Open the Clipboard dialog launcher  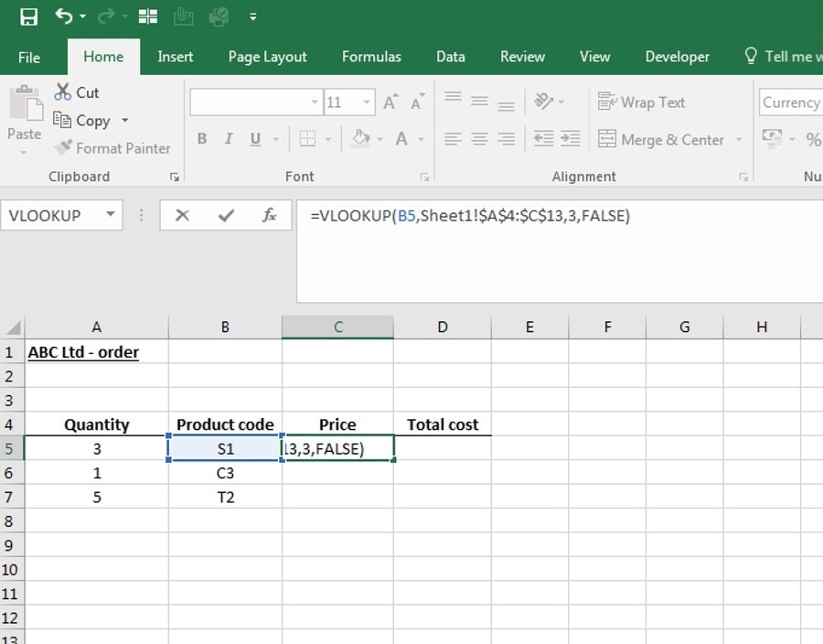click(175, 177)
